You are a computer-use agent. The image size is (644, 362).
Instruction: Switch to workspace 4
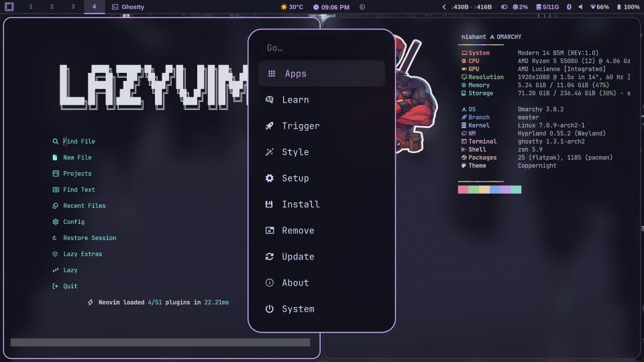[94, 7]
